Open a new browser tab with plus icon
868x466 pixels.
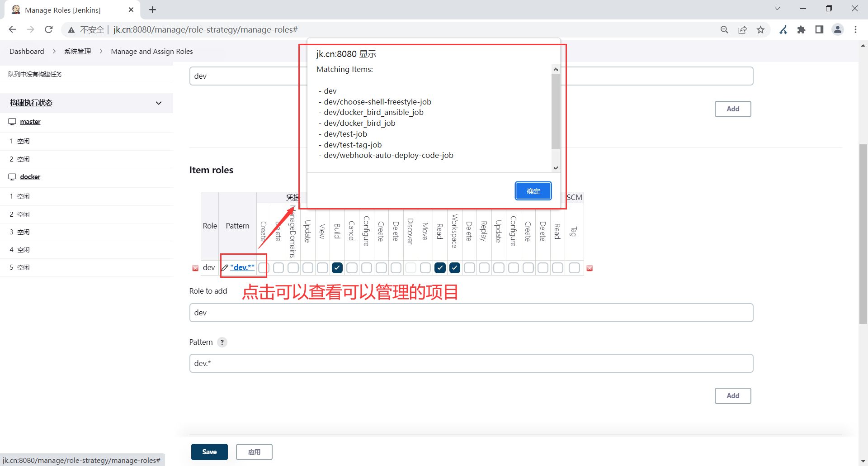(153, 10)
